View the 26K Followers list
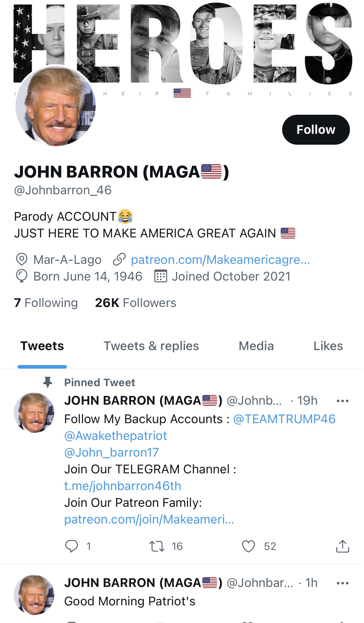 click(136, 303)
